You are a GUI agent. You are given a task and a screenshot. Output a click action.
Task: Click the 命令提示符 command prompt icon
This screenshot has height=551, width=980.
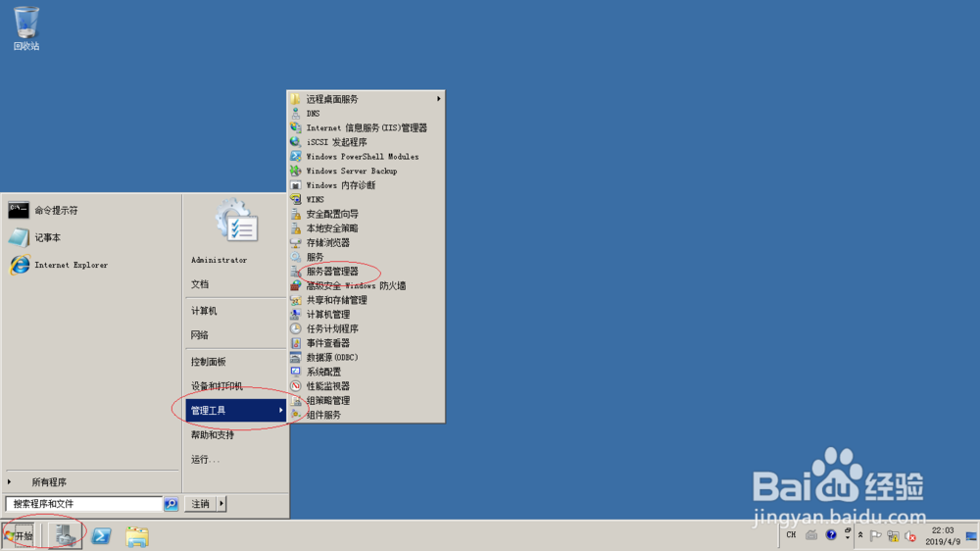pyautogui.click(x=18, y=210)
